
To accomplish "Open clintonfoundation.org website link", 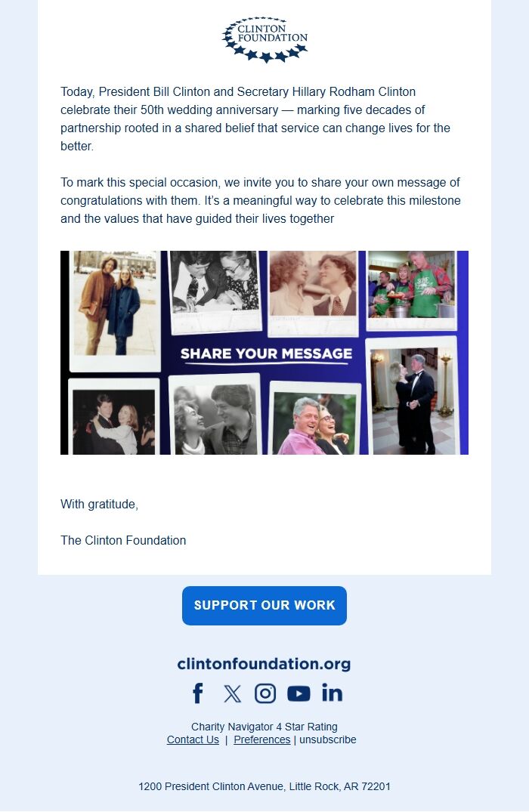I will 264,663.
